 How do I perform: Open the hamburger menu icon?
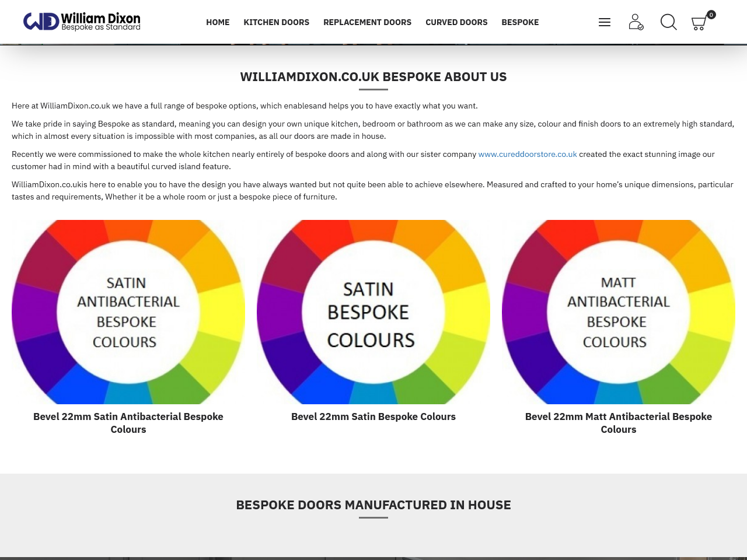pyautogui.click(x=605, y=22)
